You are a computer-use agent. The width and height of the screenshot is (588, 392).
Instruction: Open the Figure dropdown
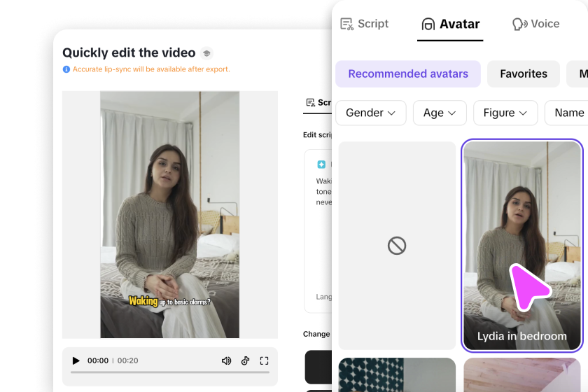(x=505, y=113)
